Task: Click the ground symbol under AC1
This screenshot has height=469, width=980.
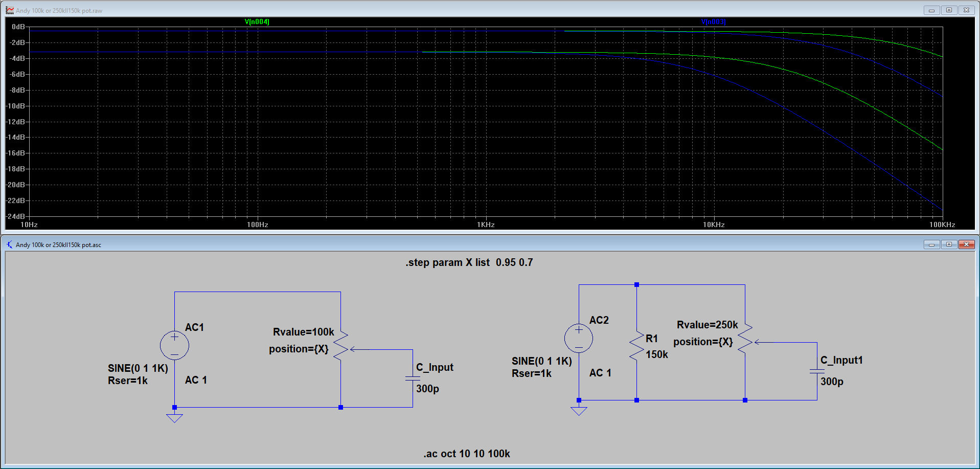Action: pyautogui.click(x=174, y=418)
